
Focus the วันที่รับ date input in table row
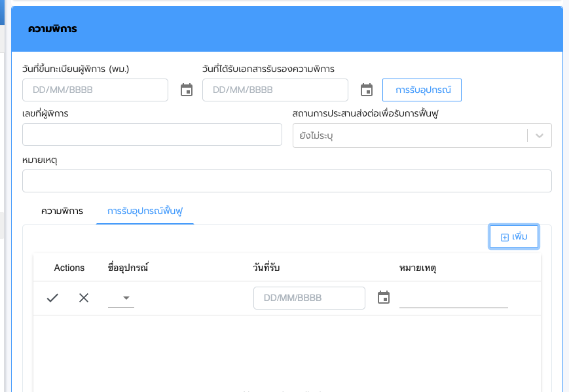point(309,298)
